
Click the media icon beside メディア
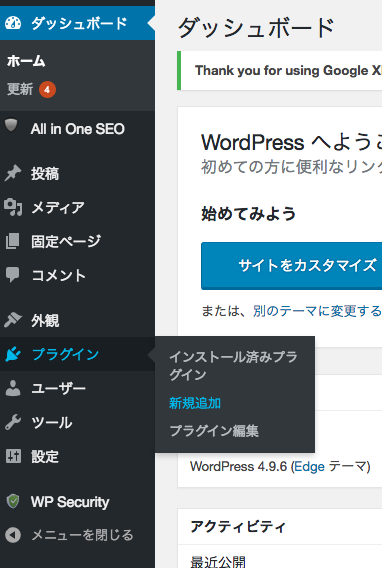(13, 207)
